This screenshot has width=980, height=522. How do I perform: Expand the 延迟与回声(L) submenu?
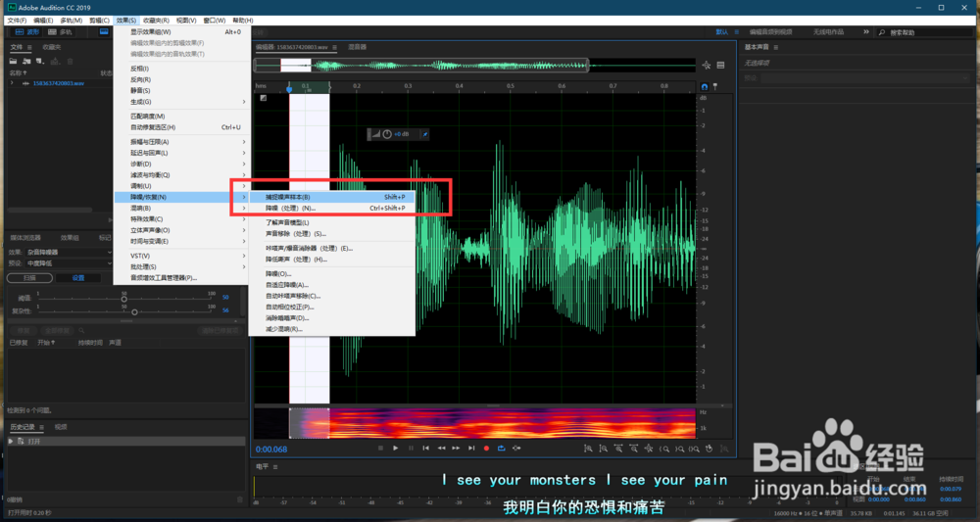click(181, 153)
